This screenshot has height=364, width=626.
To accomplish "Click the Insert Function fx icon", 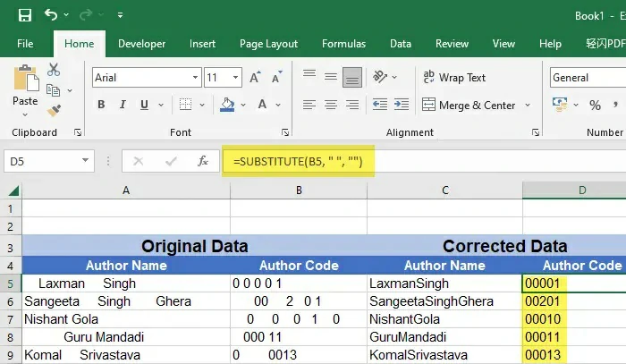I will (203, 161).
